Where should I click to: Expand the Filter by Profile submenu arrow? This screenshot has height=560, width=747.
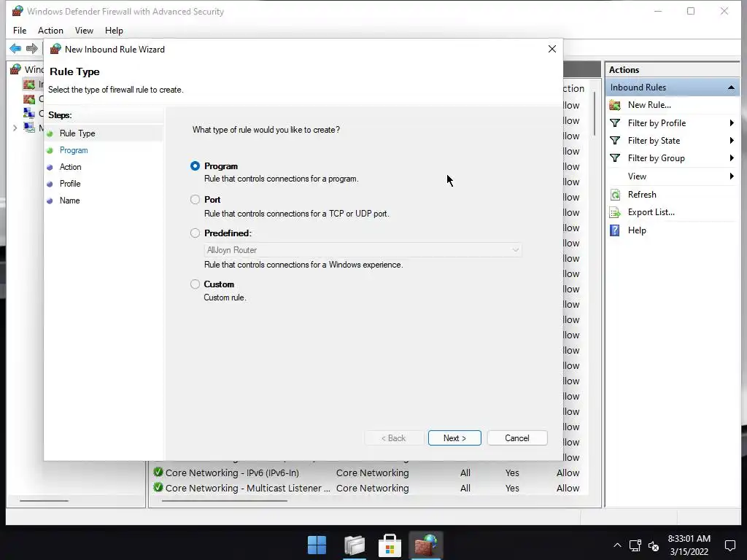[x=732, y=122]
